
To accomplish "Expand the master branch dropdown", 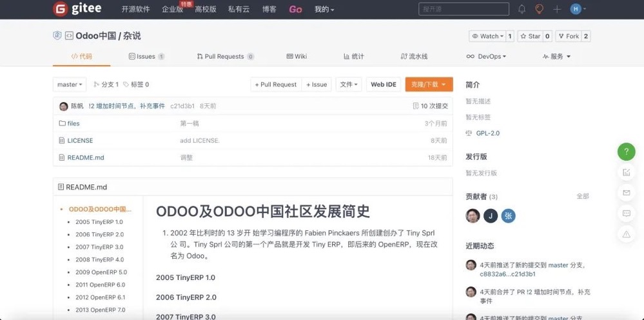I will [x=69, y=85].
